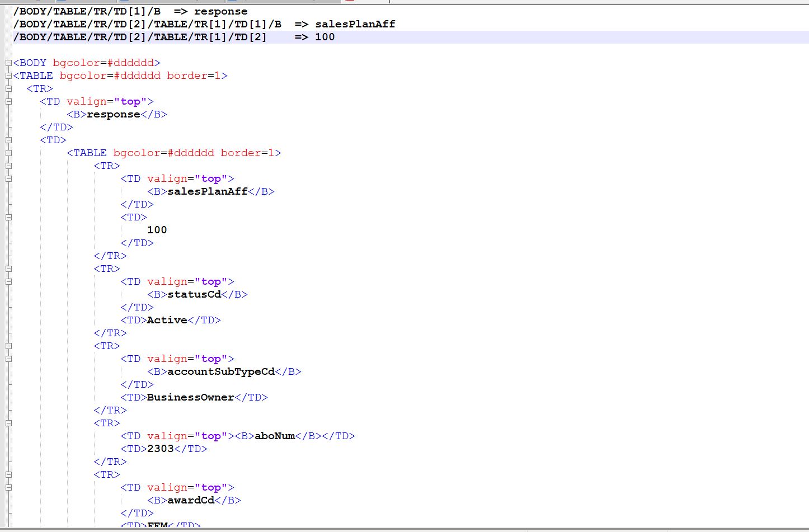Collapse the TR row containing salesPlanAff

pyautogui.click(x=8, y=166)
